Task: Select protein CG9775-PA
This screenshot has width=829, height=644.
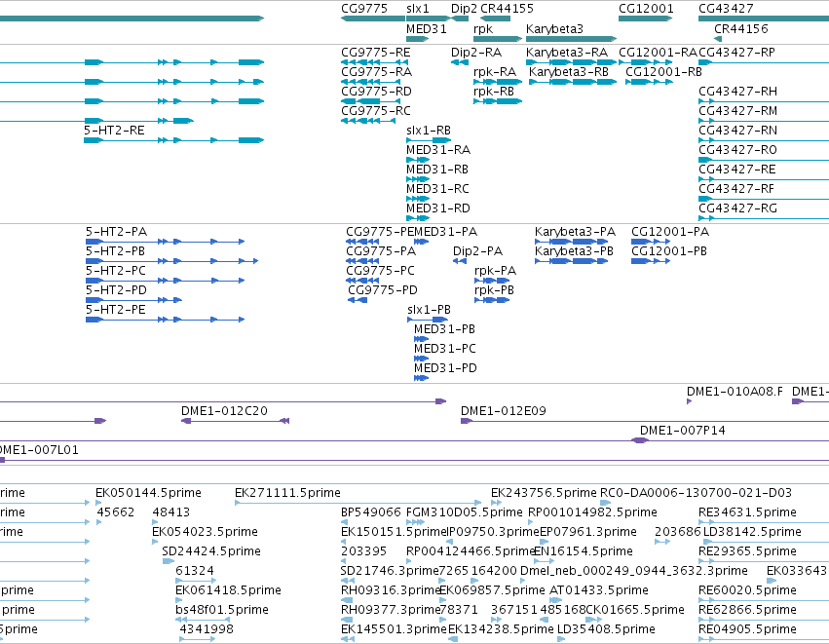Action: [x=381, y=251]
